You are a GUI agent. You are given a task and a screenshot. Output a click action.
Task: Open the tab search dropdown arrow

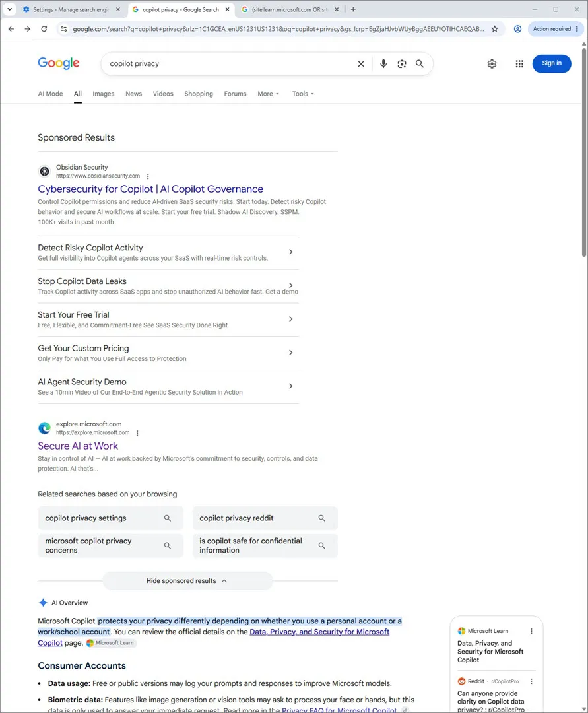tap(9, 9)
